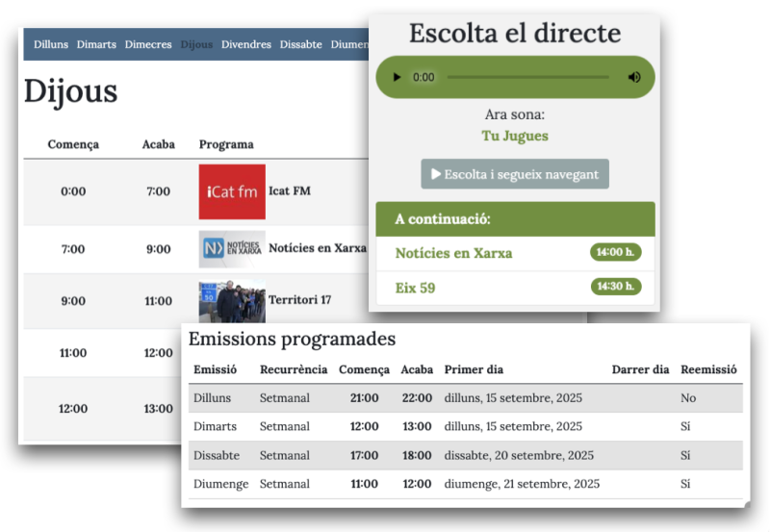Open the Territori 17 program thumbnail
770x532 pixels.
tap(232, 301)
